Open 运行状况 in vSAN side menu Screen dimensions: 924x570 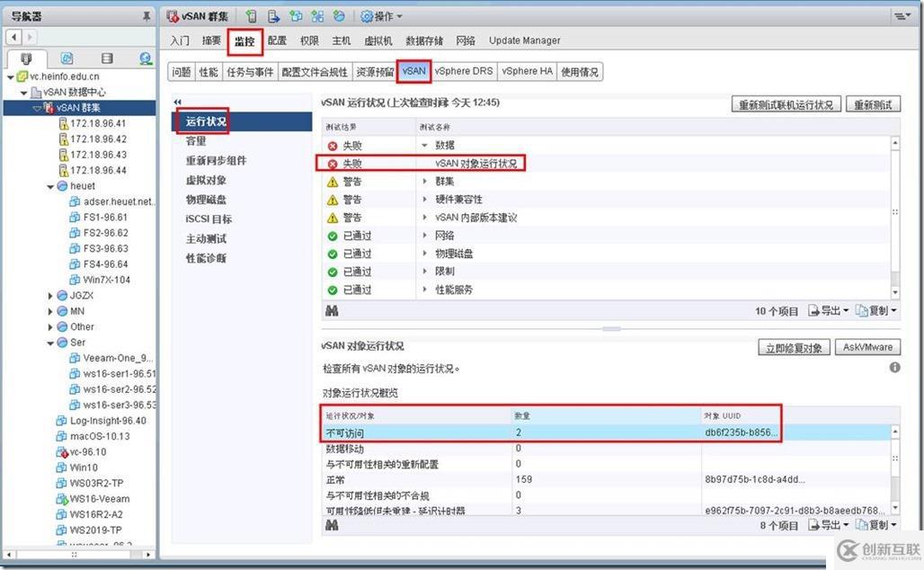[242, 121]
